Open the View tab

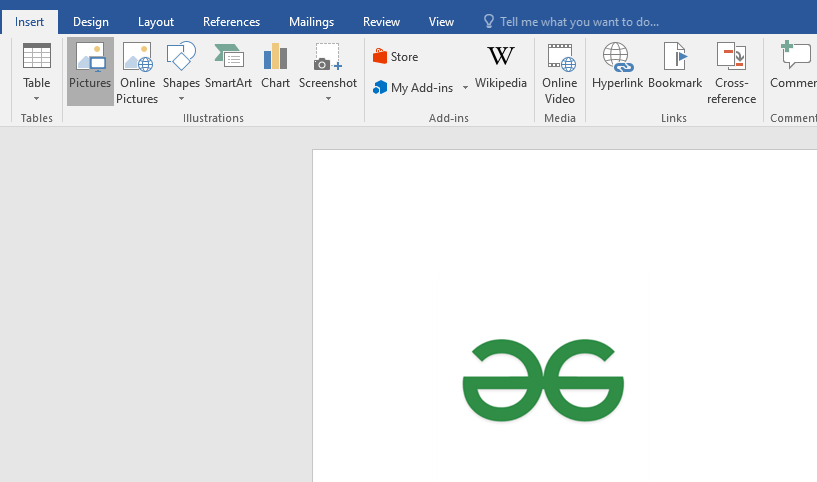pyautogui.click(x=441, y=22)
